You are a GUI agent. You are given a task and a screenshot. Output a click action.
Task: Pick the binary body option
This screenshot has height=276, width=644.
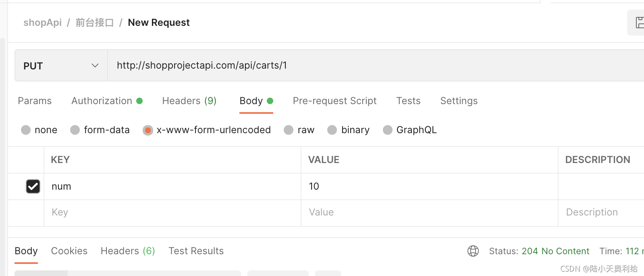332,130
